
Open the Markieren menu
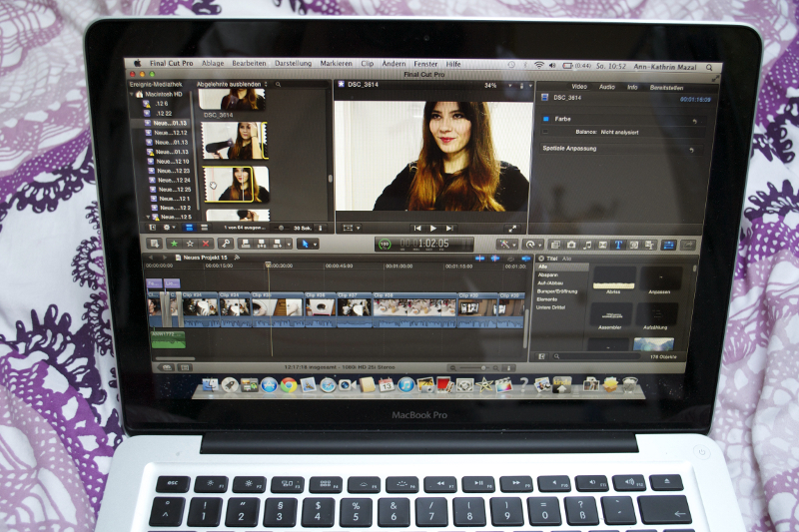(x=336, y=63)
